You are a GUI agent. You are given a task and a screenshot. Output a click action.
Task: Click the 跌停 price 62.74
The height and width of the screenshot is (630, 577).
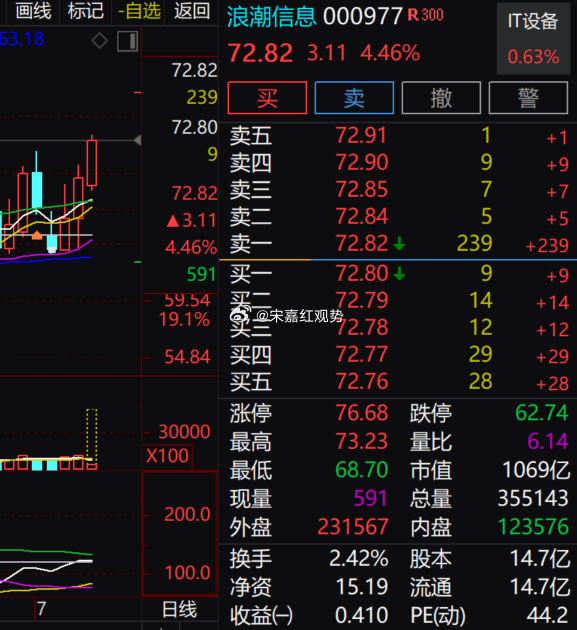(x=542, y=413)
